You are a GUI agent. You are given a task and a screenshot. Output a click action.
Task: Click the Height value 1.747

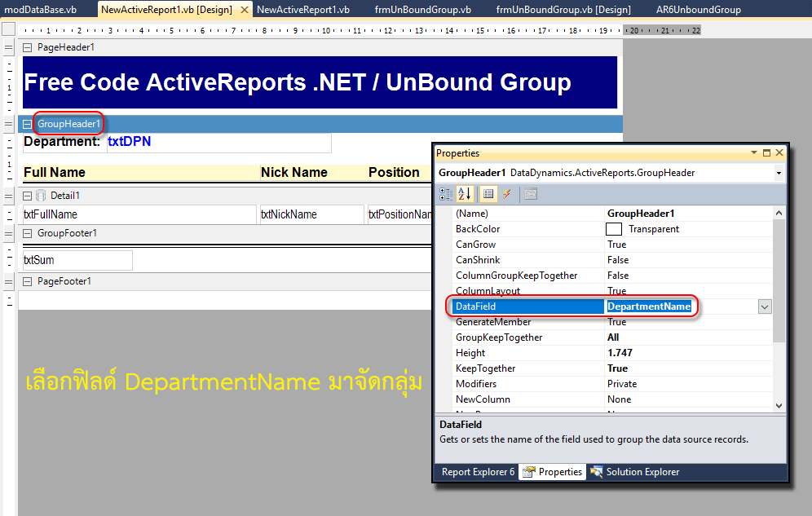[620, 353]
